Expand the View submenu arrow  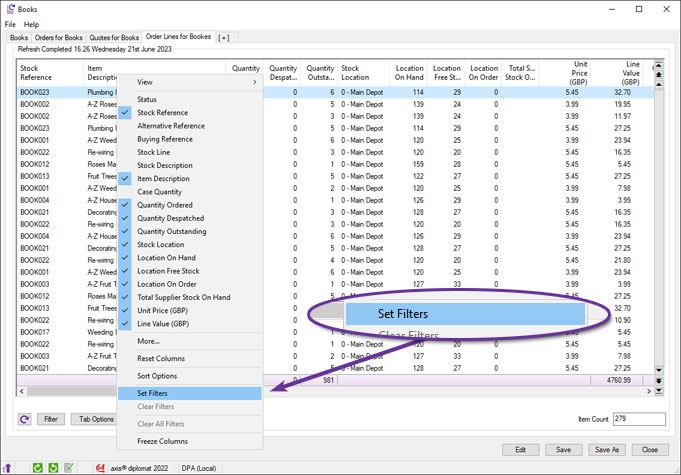pyautogui.click(x=255, y=82)
